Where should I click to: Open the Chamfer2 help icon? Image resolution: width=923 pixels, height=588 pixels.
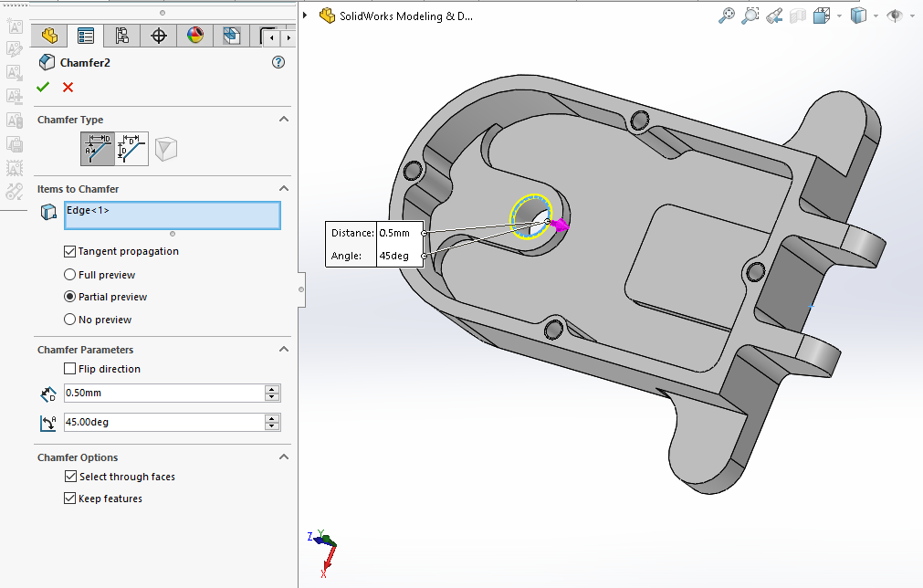tap(278, 62)
